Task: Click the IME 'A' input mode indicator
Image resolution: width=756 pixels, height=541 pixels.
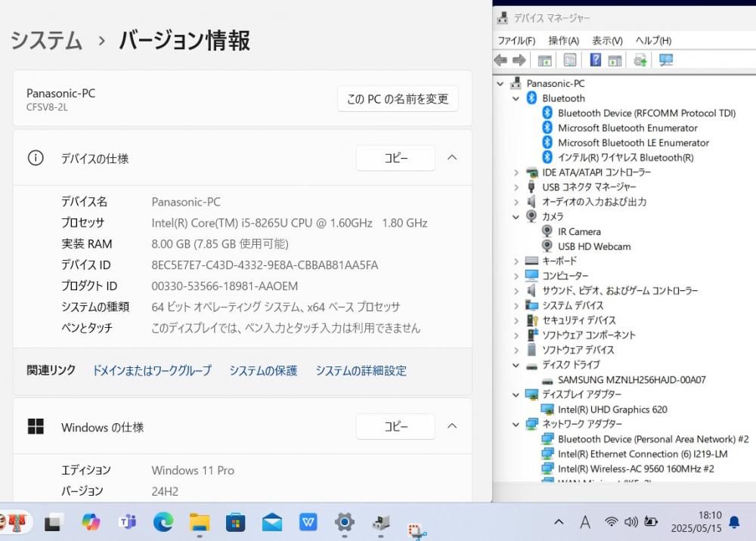Action: click(x=585, y=522)
